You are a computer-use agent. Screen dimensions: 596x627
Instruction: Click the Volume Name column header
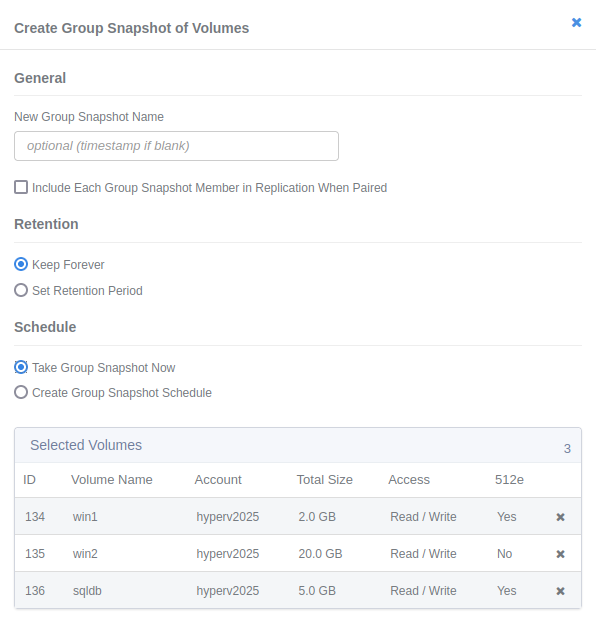point(112,479)
